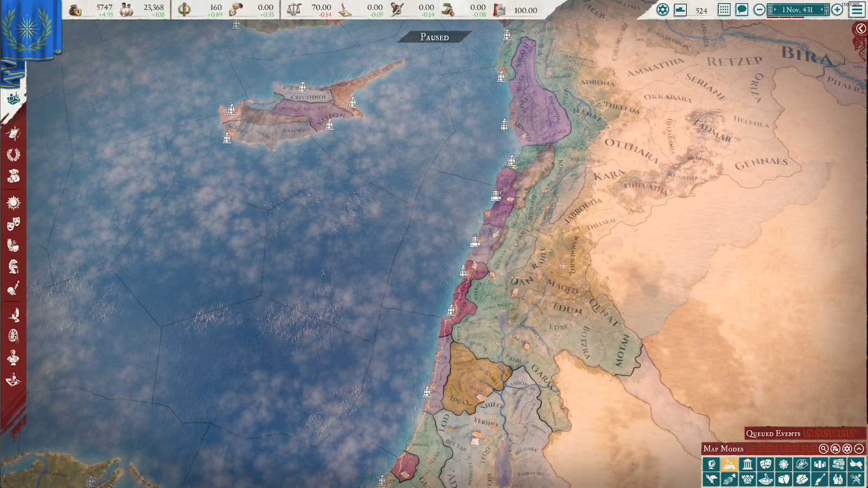Screen dimensions: 868x488
Task: Select the Chythroi territory on Cyprus
Action: (x=308, y=97)
